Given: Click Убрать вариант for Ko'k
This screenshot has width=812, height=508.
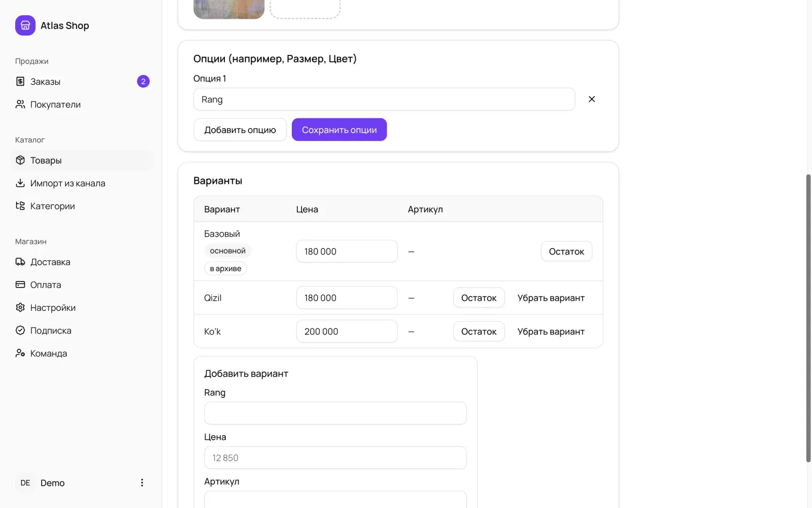Looking at the screenshot, I should (x=551, y=331).
